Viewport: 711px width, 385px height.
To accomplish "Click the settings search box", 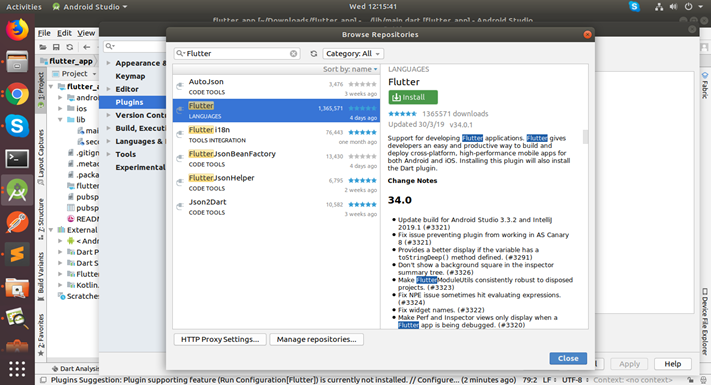I will click(x=135, y=46).
